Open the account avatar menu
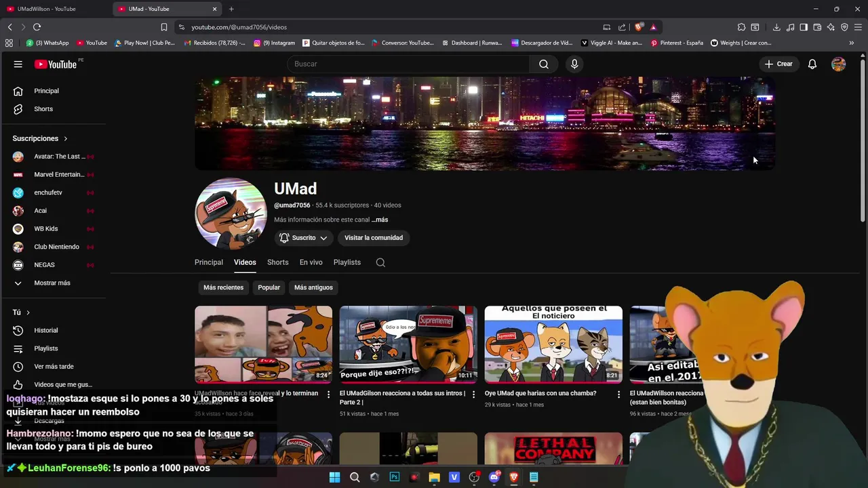868x488 pixels. [x=839, y=64]
